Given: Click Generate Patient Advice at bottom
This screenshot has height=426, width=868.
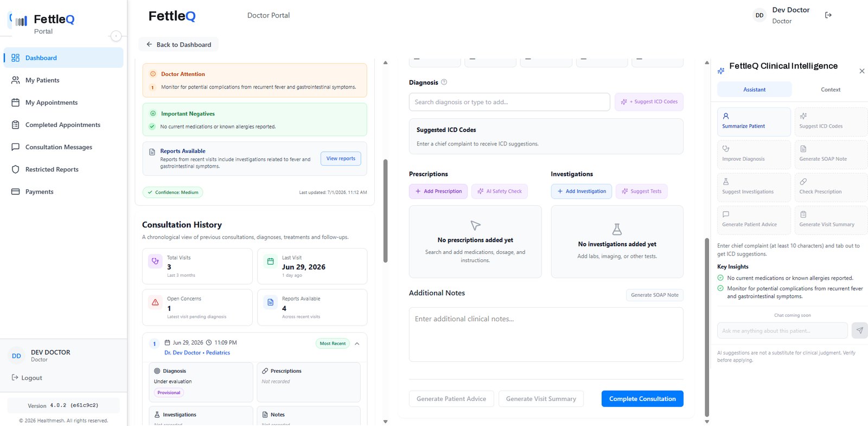Looking at the screenshot, I should click(451, 399).
